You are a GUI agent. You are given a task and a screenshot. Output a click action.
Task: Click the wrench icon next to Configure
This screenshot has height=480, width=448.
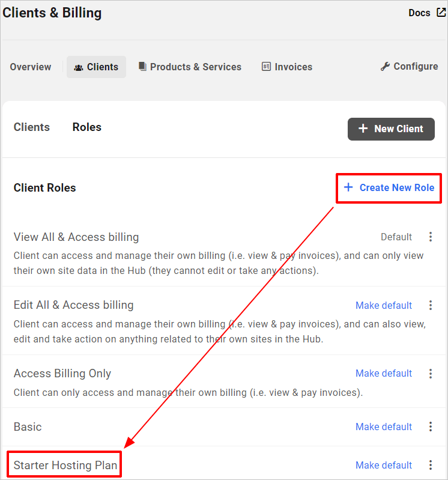click(x=386, y=67)
